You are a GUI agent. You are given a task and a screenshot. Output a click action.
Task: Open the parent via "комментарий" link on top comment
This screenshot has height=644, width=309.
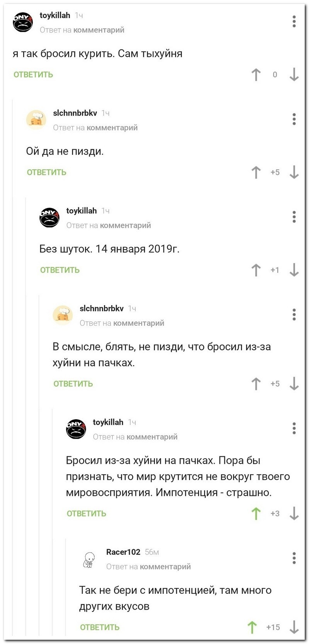coord(98,29)
